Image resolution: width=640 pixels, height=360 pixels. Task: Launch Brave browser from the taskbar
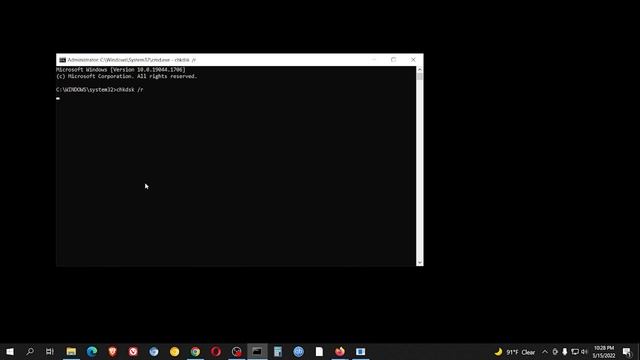[x=112, y=351]
